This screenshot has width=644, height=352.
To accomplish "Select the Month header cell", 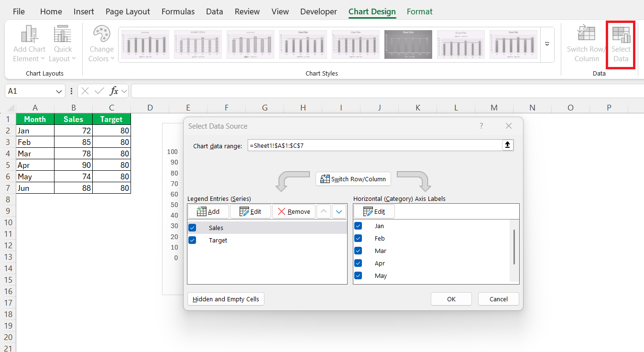I will pos(35,119).
